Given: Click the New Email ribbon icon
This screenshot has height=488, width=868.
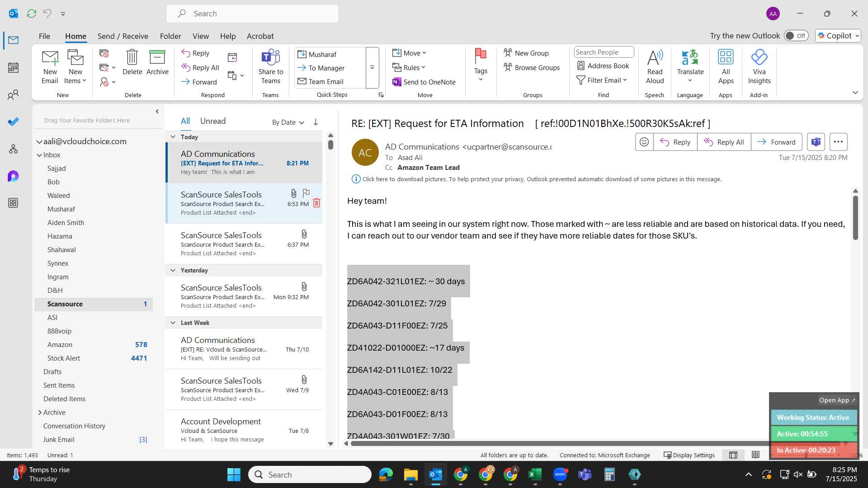Looking at the screenshot, I should [50, 67].
